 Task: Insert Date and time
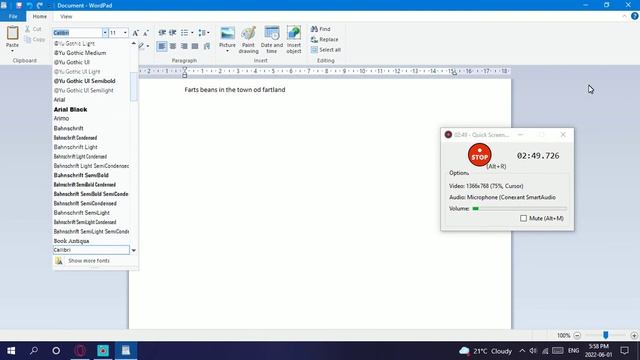272,40
